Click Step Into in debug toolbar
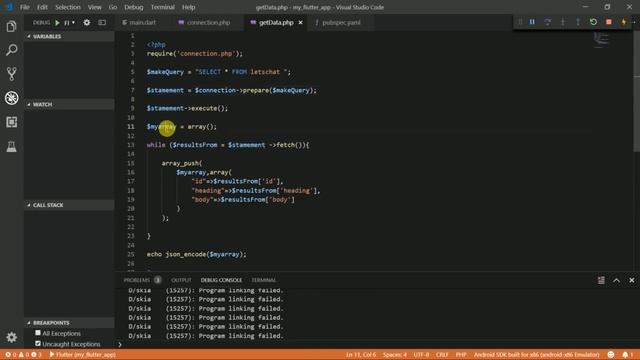The height and width of the screenshot is (360, 640). (562, 22)
